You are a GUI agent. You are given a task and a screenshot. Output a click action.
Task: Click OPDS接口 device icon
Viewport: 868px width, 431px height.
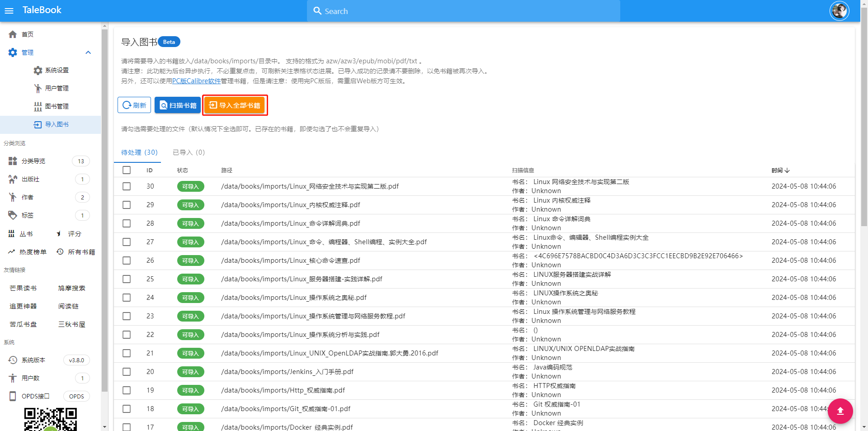pyautogui.click(x=13, y=396)
